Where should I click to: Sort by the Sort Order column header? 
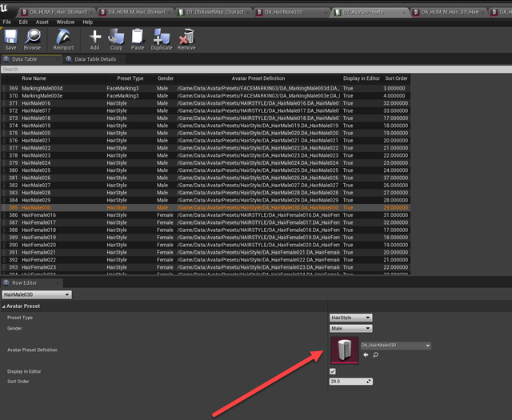[x=397, y=78]
